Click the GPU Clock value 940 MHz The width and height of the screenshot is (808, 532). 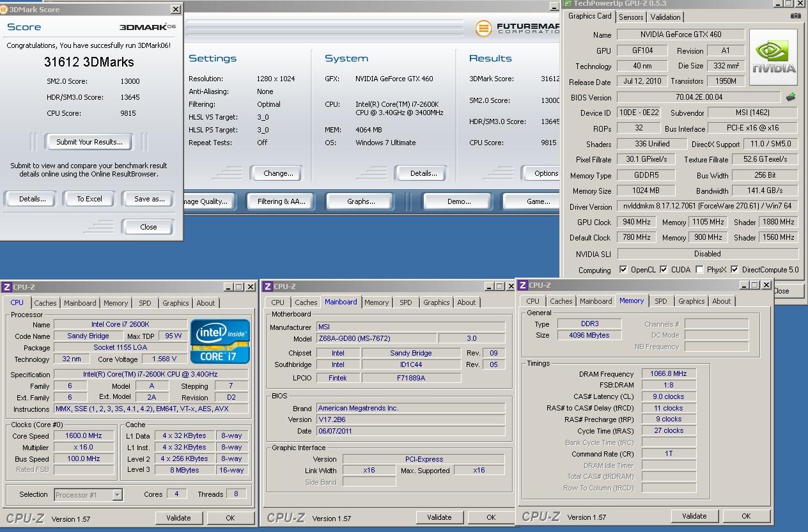pyautogui.click(x=637, y=222)
